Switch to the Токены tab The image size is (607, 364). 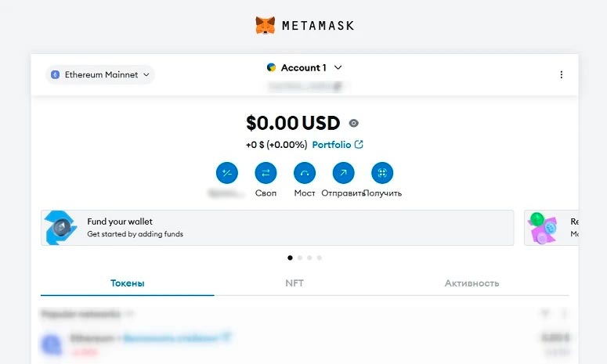[127, 283]
